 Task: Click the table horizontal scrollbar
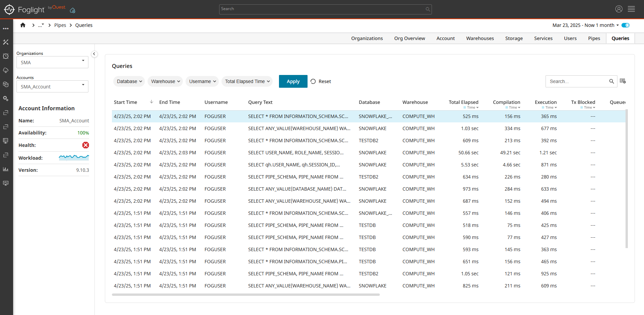[x=246, y=295]
